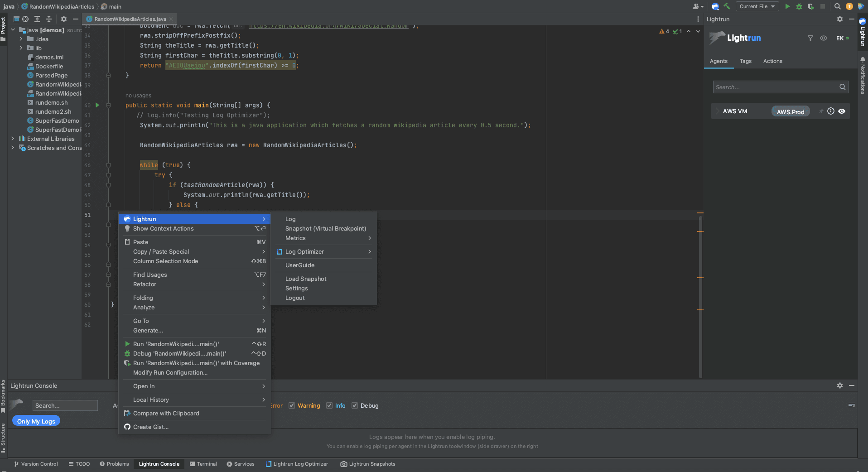The height and width of the screenshot is (472, 868).
Task: Expand the .idea folder
Action: pyautogui.click(x=21, y=39)
